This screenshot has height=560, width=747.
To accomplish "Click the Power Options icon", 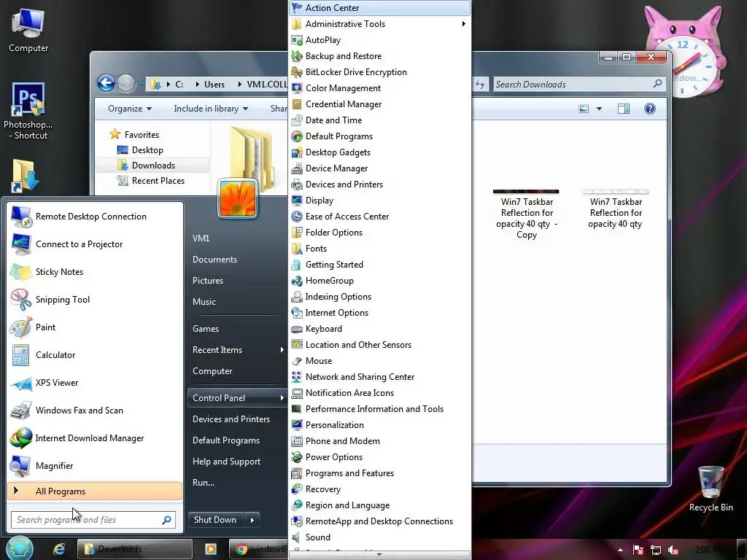I will pos(297,457).
